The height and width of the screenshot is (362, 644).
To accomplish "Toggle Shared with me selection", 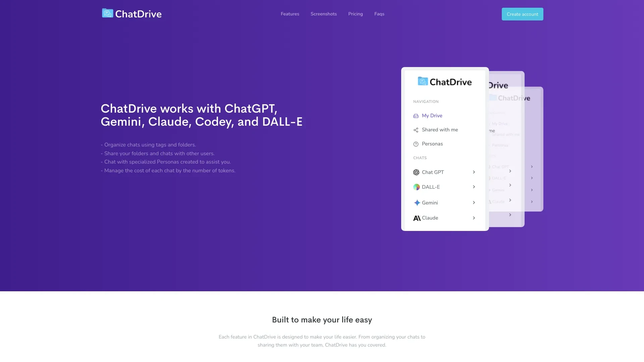I will [440, 129].
